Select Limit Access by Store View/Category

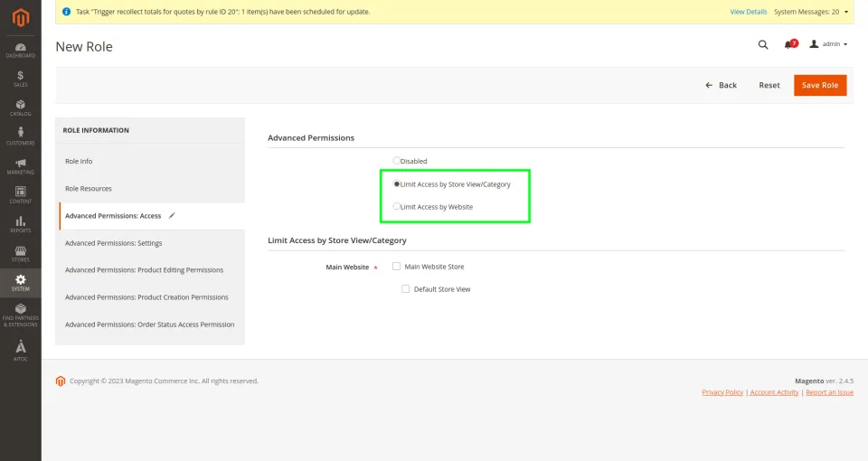click(x=396, y=183)
